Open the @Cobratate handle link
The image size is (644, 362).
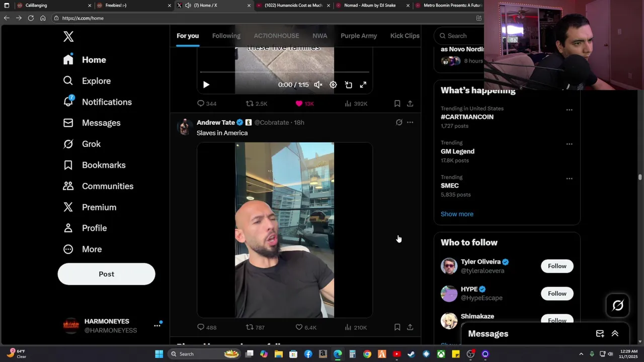tap(272, 123)
